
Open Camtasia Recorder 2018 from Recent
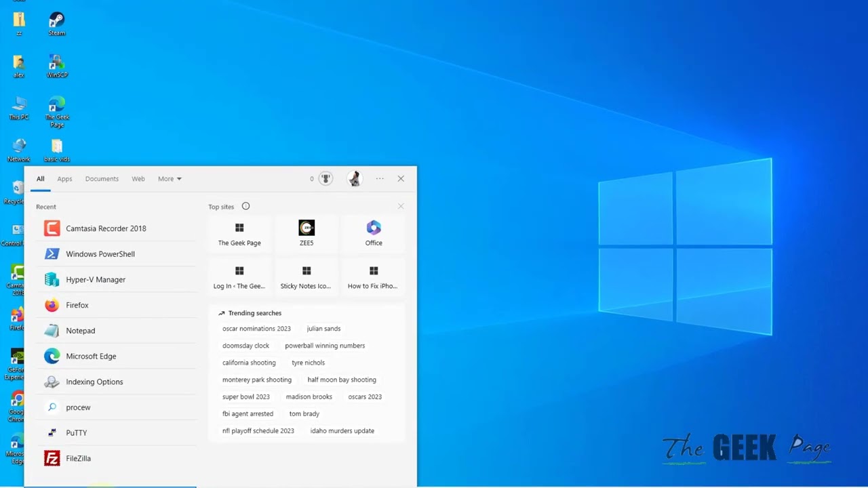pyautogui.click(x=117, y=228)
